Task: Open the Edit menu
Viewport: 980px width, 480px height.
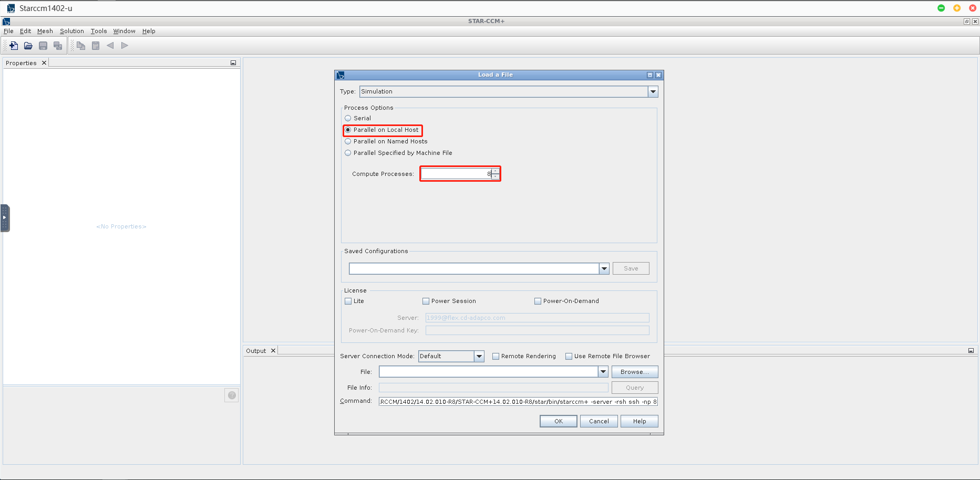Action: tap(25, 31)
